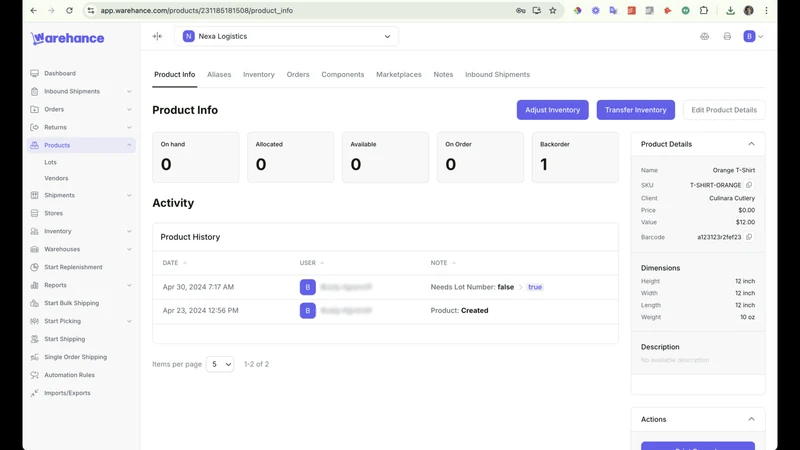Click the Warehance logo
This screenshot has height=450, width=800.
pyautogui.click(x=67, y=38)
